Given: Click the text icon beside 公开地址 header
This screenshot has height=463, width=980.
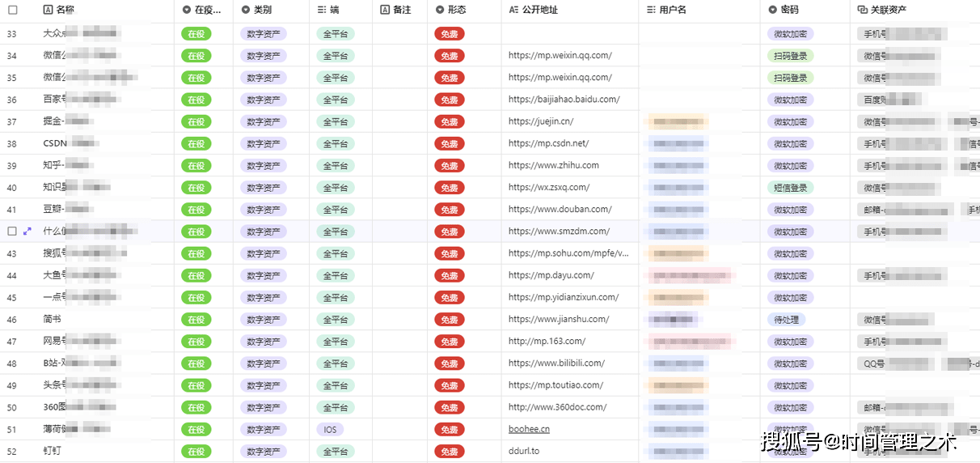Looking at the screenshot, I should (514, 10).
